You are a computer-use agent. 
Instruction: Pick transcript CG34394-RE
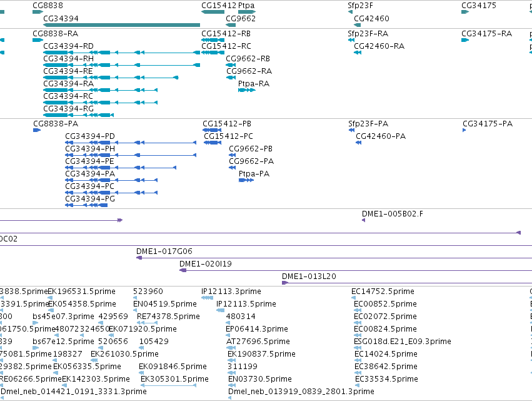click(68, 71)
